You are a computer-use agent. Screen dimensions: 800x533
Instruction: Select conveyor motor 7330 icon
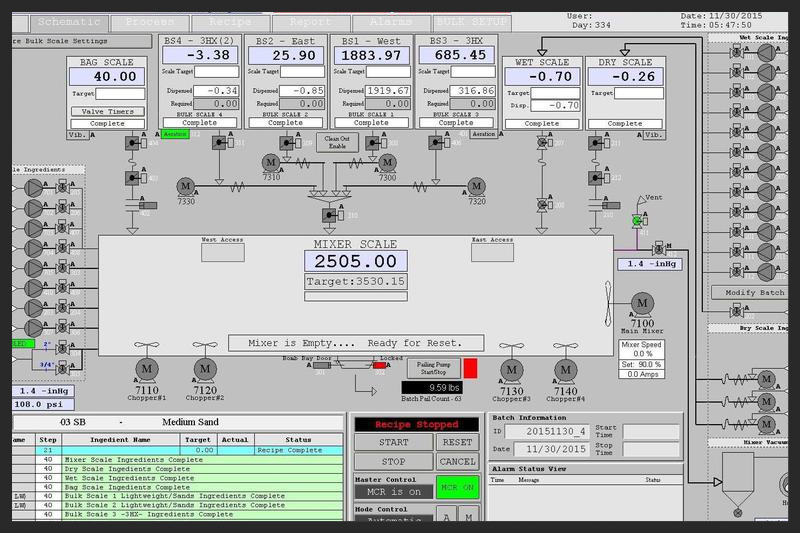pos(187,185)
